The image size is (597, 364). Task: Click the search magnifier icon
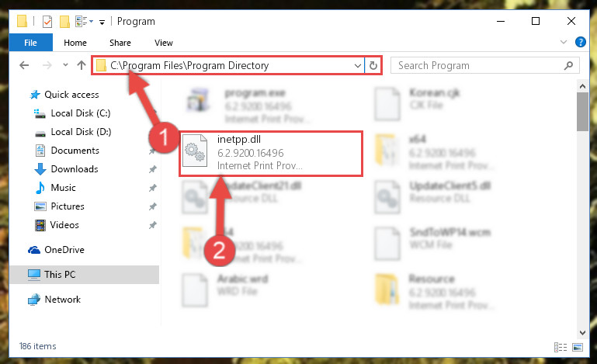(x=568, y=65)
